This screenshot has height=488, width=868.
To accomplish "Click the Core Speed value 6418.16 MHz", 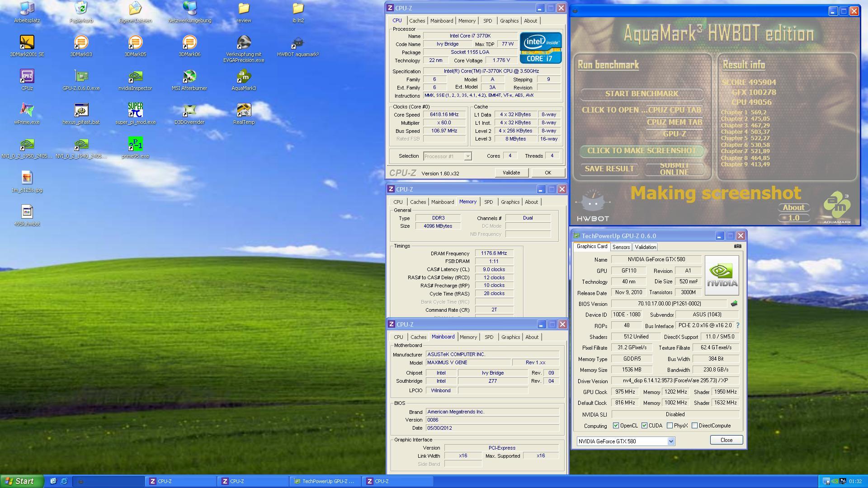I will pos(444,115).
